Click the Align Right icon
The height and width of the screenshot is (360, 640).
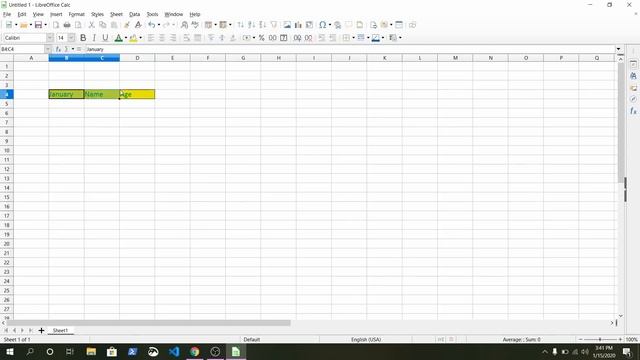(x=173, y=38)
